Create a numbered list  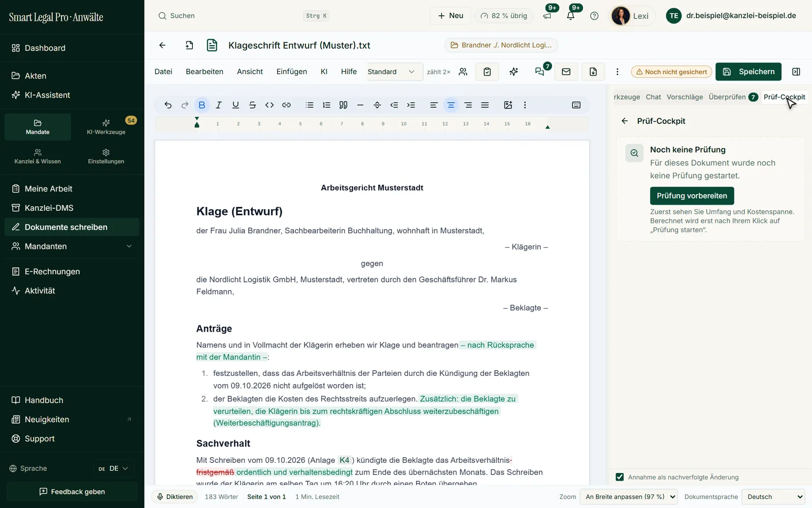326,105
